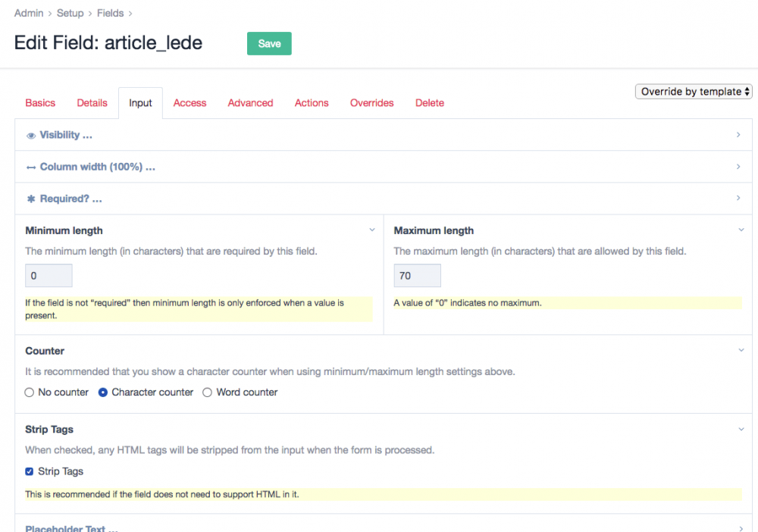Click the arrows icon beside Column width
This screenshot has width=758, height=532.
tap(31, 167)
